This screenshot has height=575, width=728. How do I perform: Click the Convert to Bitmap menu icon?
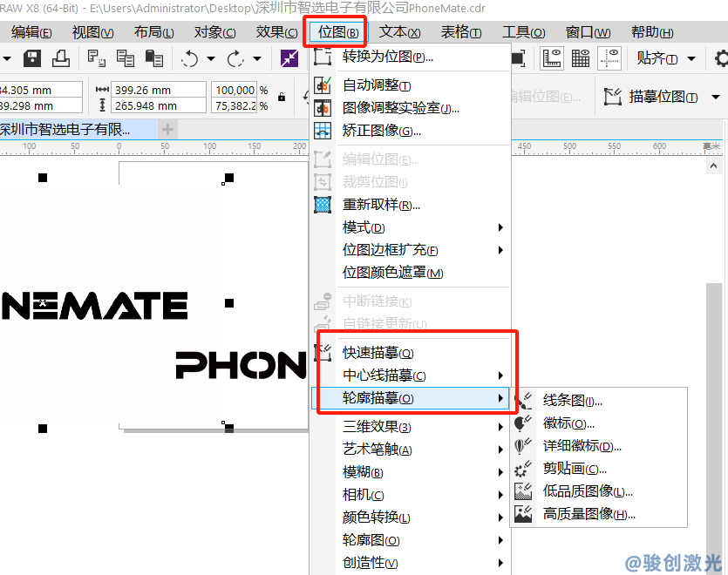point(323,57)
